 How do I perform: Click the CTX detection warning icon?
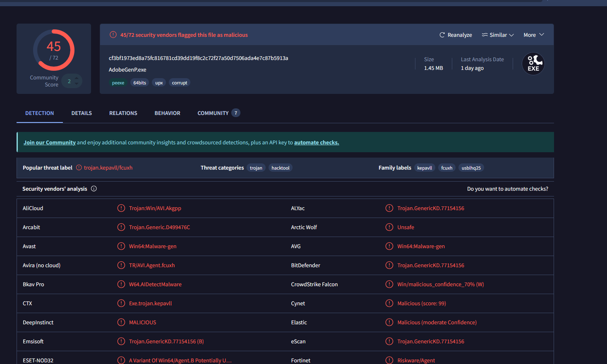[x=121, y=303]
